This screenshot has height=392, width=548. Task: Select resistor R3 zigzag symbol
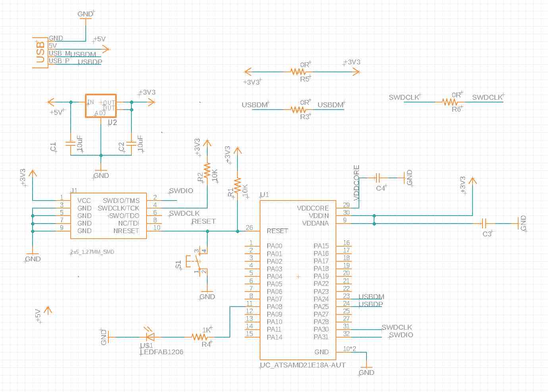click(x=298, y=109)
